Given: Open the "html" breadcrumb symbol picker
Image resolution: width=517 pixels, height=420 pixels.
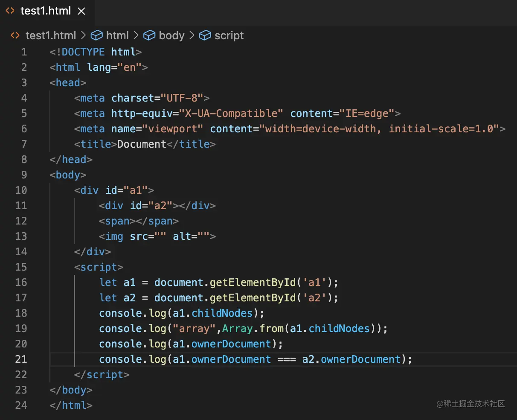Looking at the screenshot, I should point(117,35).
